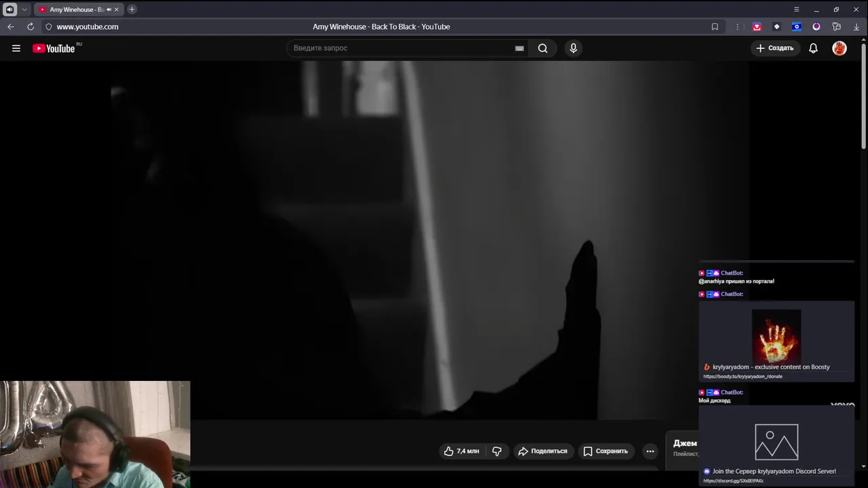Open YouTube notifications bell

click(x=813, y=48)
